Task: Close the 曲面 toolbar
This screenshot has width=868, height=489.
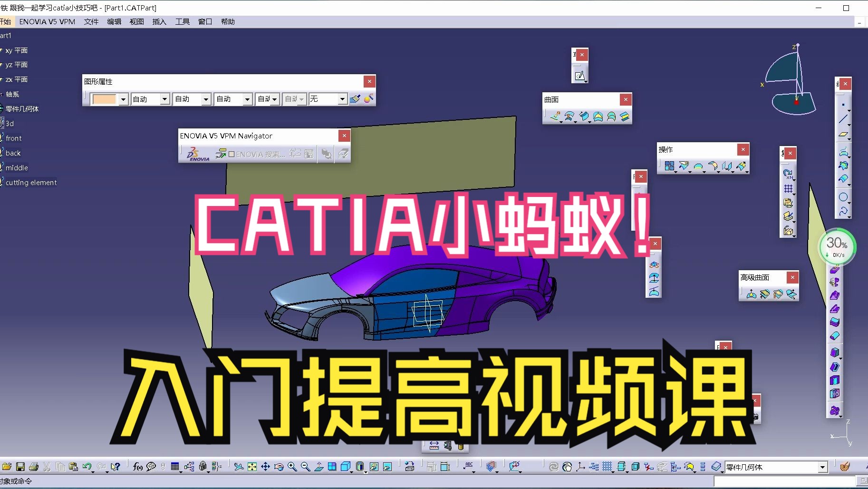Action: coord(626,99)
